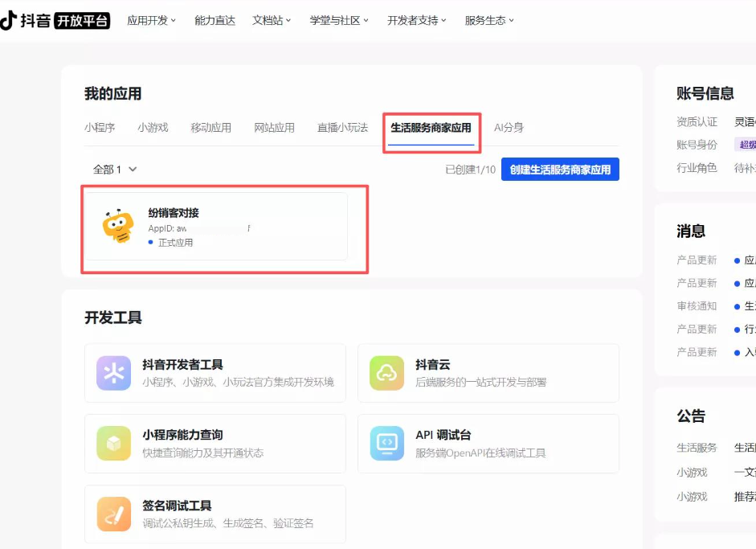Viewport: 756px width, 549px height.
Task: Click the 账号信息 heading
Action: [705, 93]
